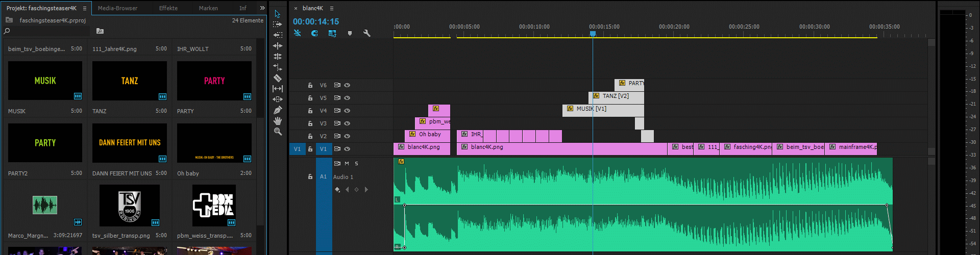Viewport: 980px width, 255px height.
Task: Click the fx badge on the audio clip
Action: click(401, 162)
